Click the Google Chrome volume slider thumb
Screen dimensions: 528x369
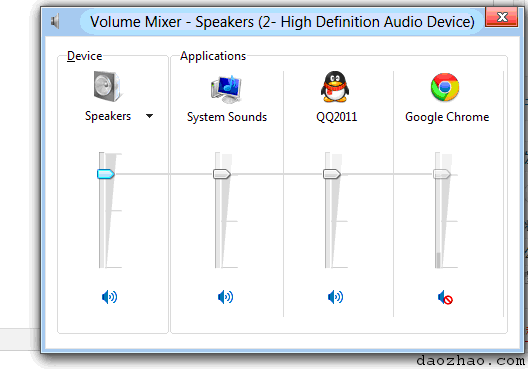[442, 174]
